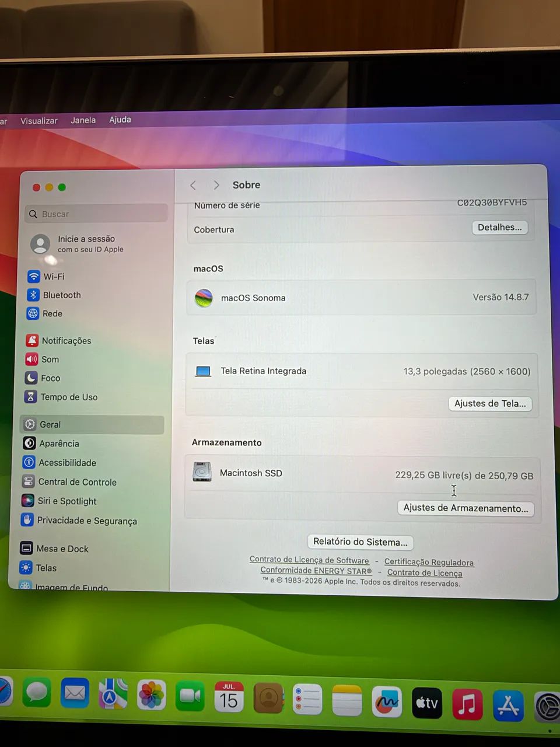Click the Buscar search field
Viewport: 560px width, 747px height.
coord(97,214)
